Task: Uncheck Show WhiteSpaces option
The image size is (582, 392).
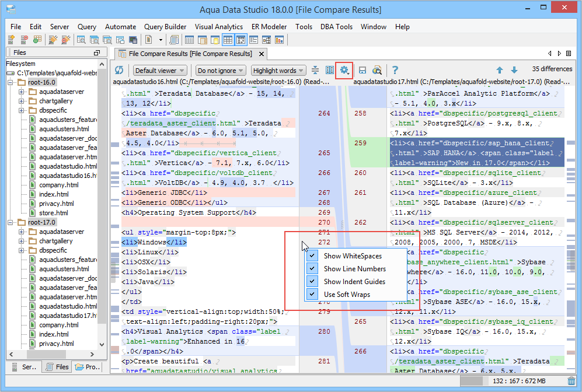Action: (313, 256)
